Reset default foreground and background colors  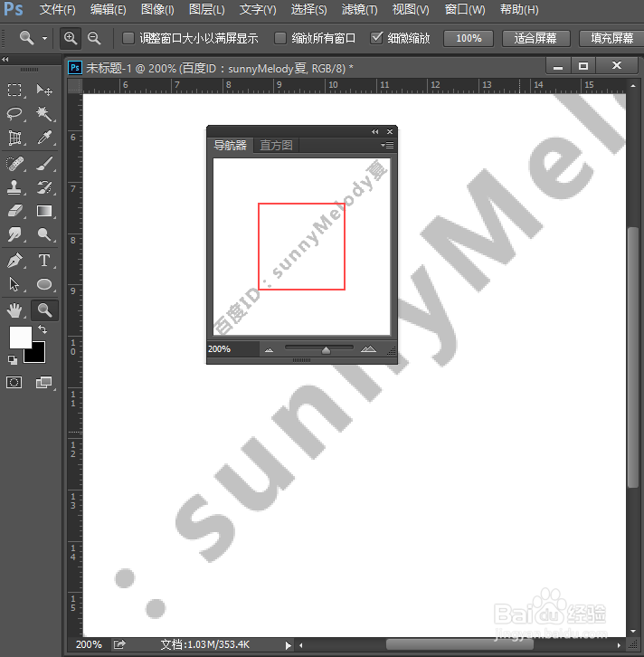click(13, 359)
